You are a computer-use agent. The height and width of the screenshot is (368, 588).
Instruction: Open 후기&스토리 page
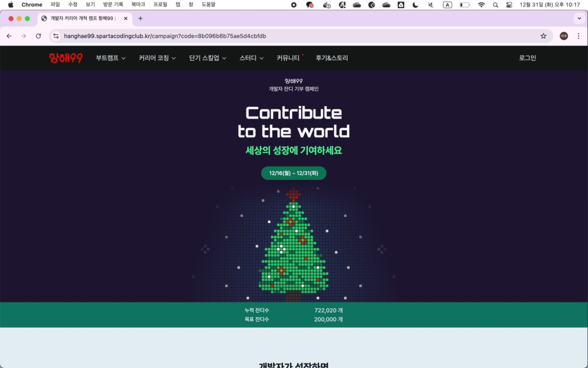tap(332, 58)
